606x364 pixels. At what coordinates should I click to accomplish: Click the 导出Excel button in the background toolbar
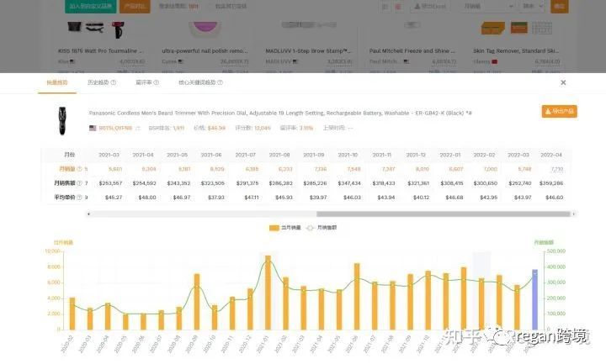pyautogui.click(x=430, y=6)
